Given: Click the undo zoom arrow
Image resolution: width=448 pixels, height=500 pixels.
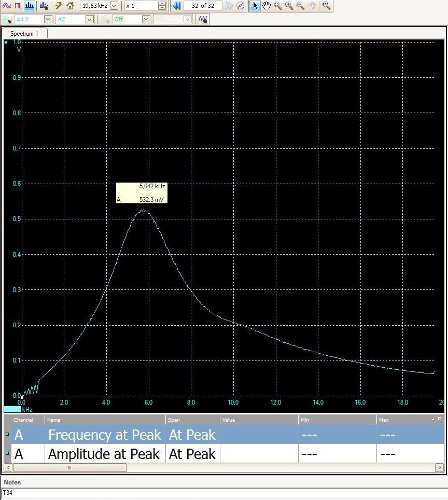Looking at the screenshot, I should pyautogui.click(x=312, y=6).
